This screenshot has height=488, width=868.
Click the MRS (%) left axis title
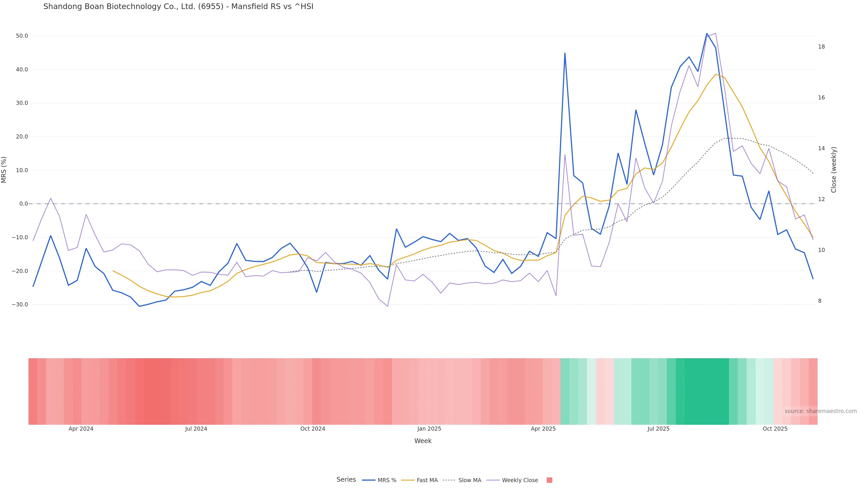(x=4, y=170)
